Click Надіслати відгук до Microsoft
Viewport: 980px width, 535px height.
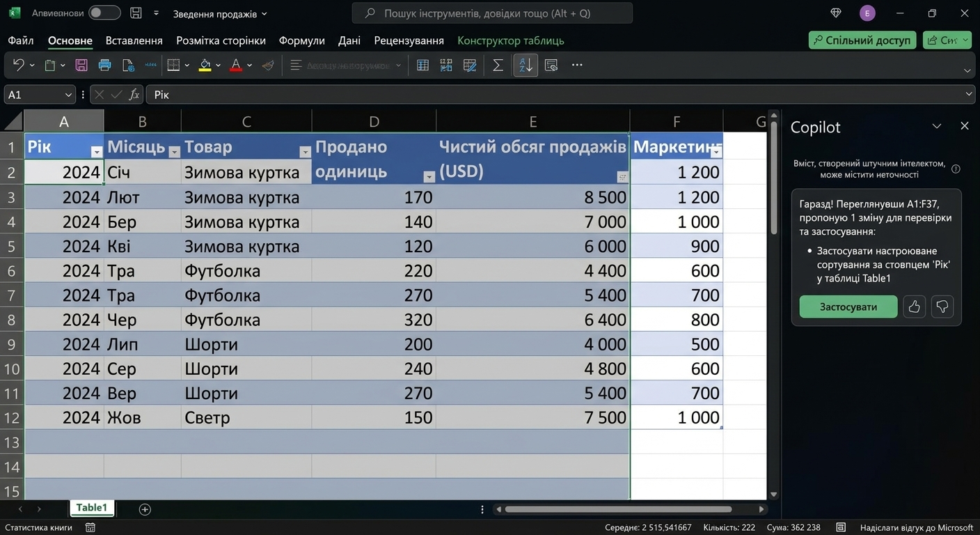click(917, 527)
